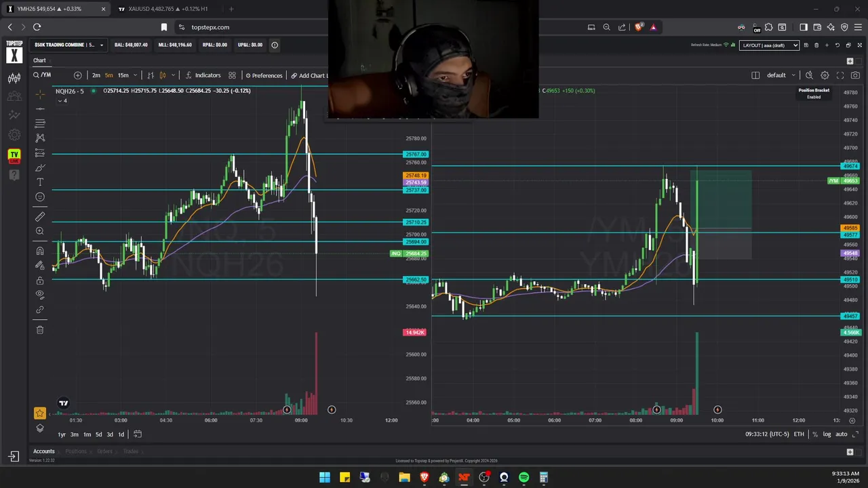The width and height of the screenshot is (868, 488).
Task: Open the Indicators menu
Action: 203,75
